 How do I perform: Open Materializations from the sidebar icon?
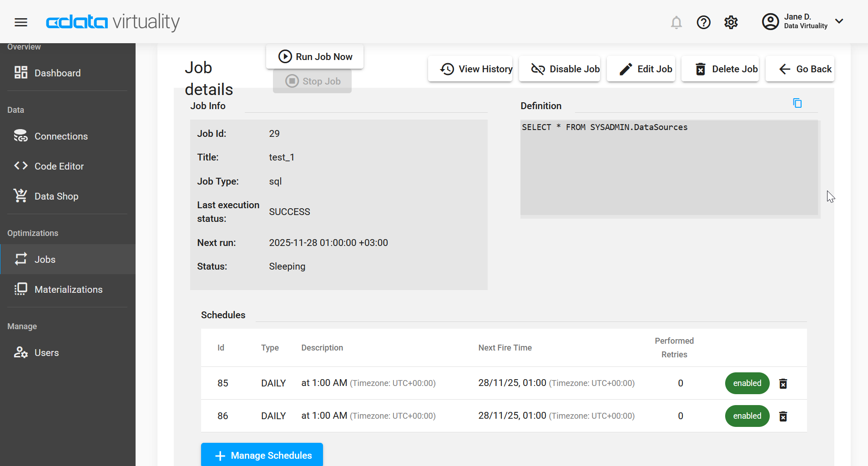[x=20, y=289]
